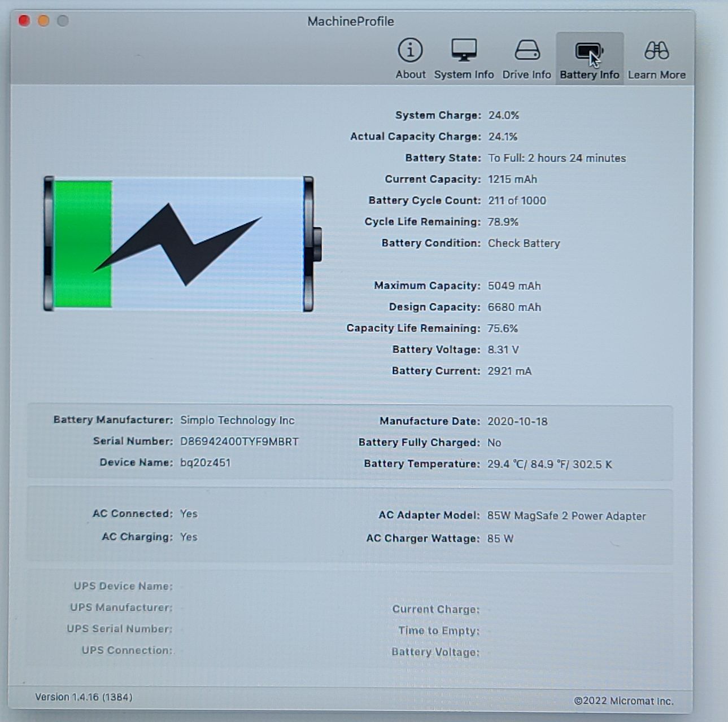Screen dimensions: 728x722
Task: Select the Battery Info toolbar icon
Action: point(589,52)
